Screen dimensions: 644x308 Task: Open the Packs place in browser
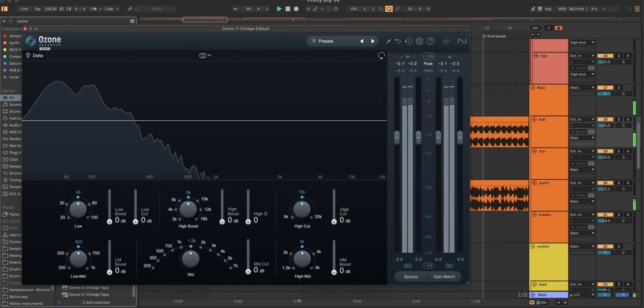(11, 214)
